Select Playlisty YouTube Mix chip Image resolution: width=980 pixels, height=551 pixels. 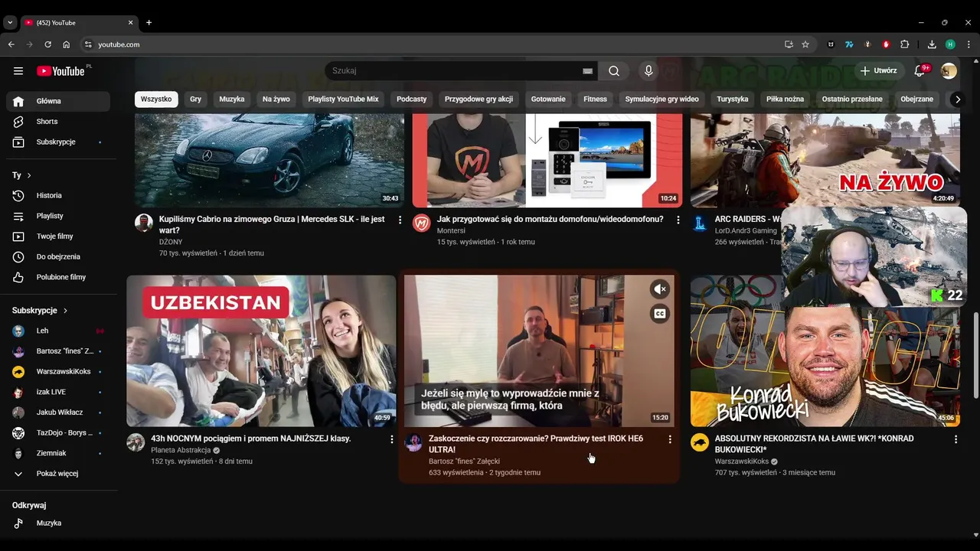(343, 99)
